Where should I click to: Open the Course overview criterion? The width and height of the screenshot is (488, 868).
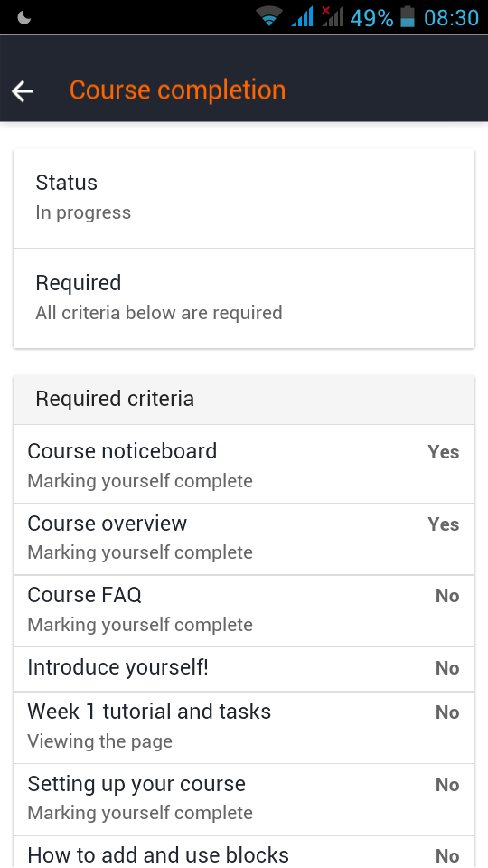244,539
